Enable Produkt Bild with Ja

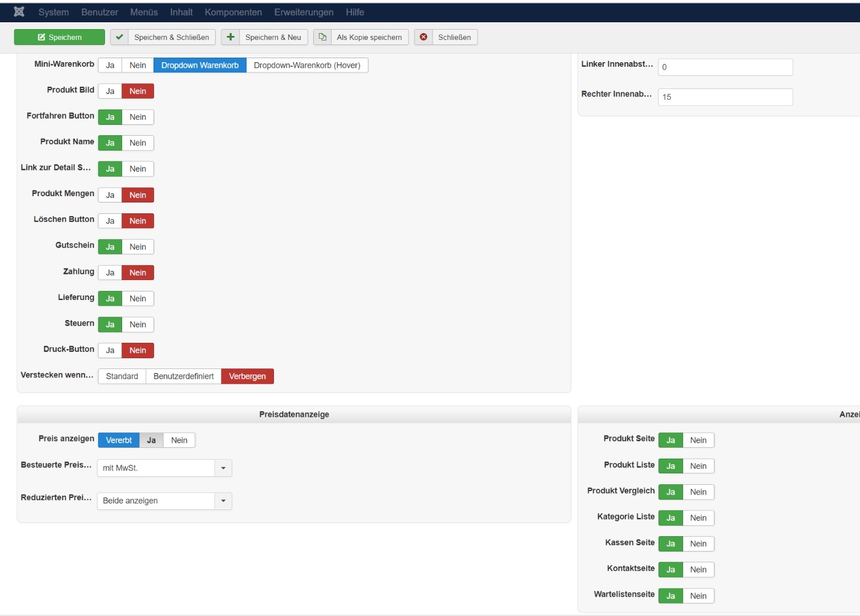click(110, 91)
